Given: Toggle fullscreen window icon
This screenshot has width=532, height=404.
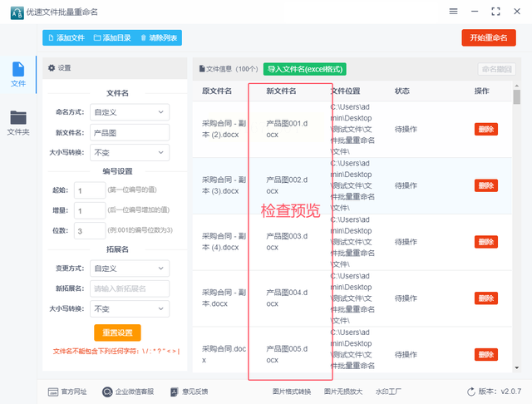Looking at the screenshot, I should (495, 11).
